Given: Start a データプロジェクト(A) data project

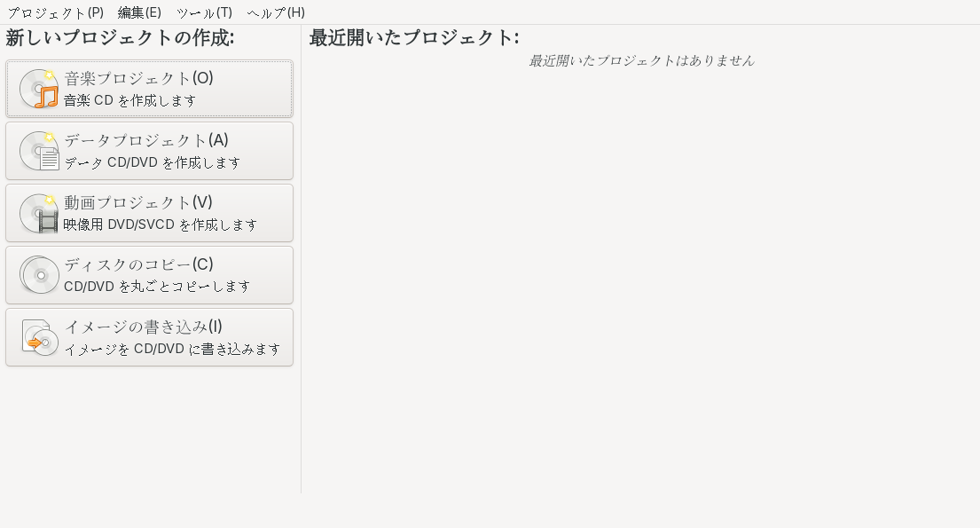Looking at the screenshot, I should point(149,151).
